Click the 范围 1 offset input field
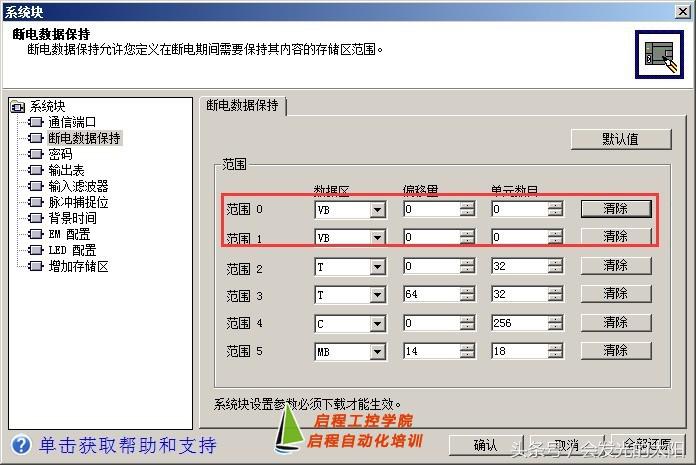Screen dimensions: 696x465 pos(431,237)
